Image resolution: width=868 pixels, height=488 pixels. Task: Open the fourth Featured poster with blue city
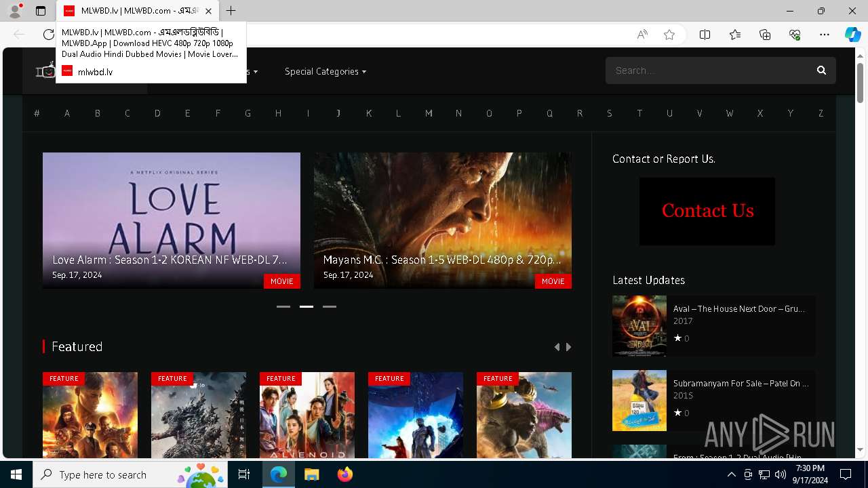coord(416,415)
